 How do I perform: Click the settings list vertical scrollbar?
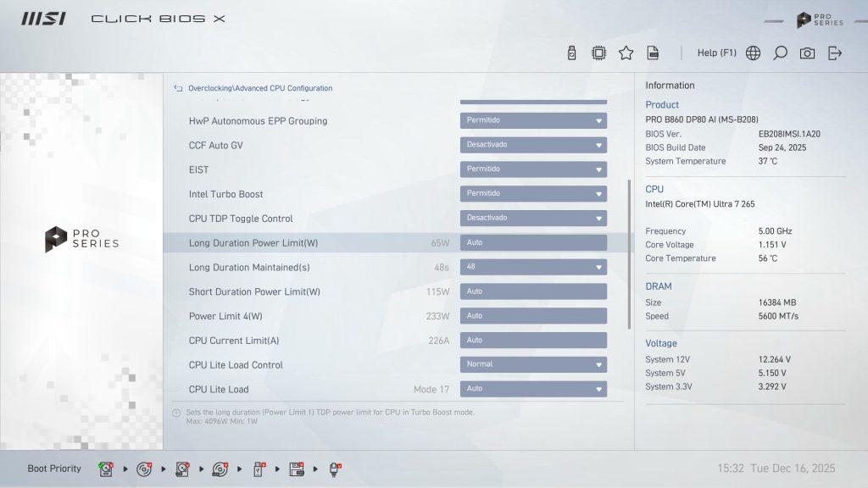pos(629,254)
